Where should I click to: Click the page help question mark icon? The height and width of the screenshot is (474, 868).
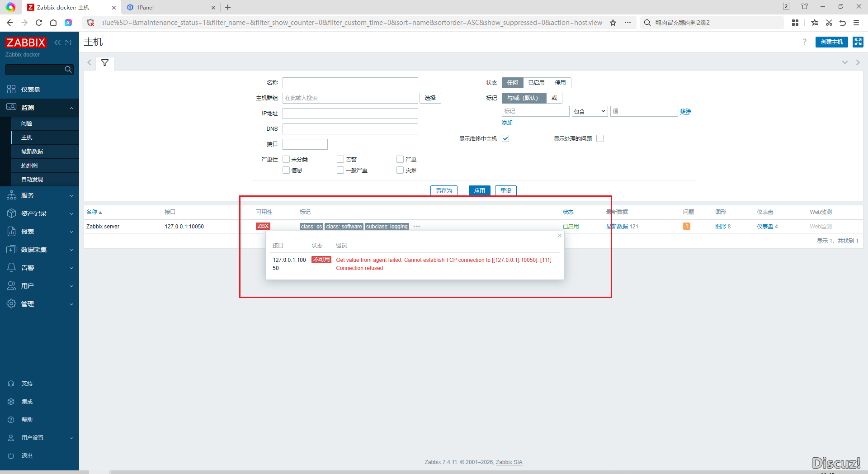[x=804, y=42]
